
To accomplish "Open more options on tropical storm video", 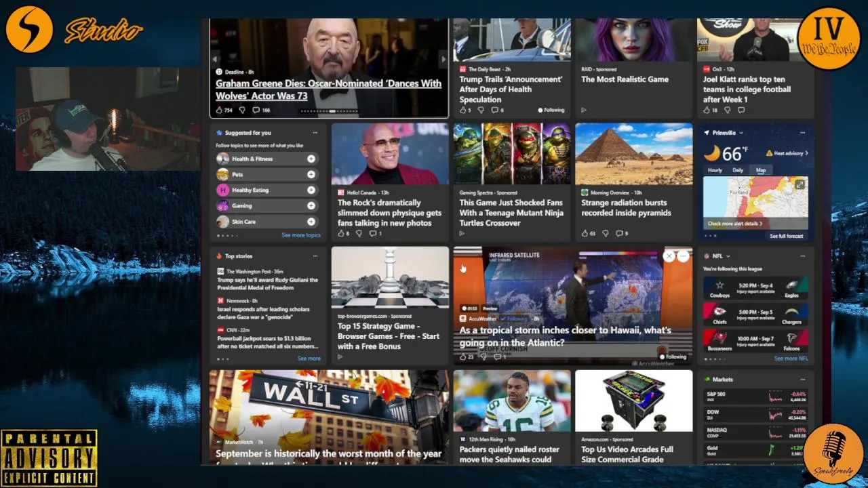I will pyautogui.click(x=683, y=256).
